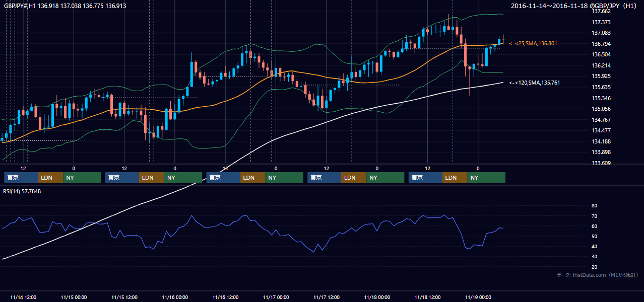Click price axis value 133.898

(601, 152)
